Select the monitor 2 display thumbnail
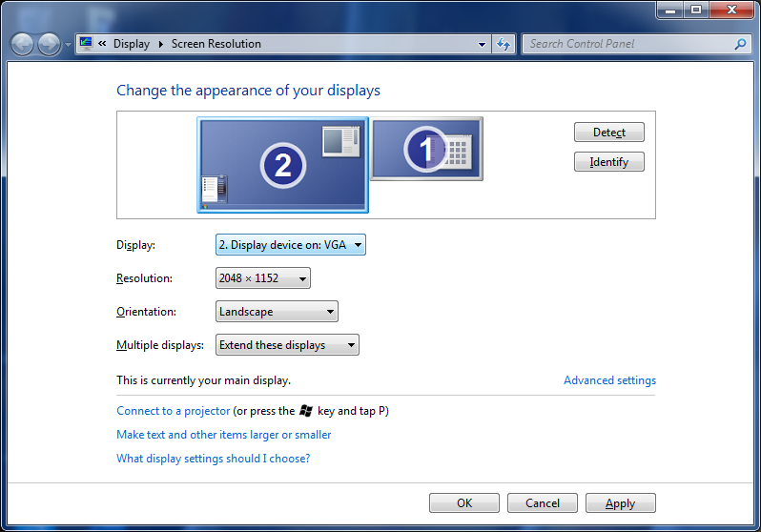Image resolution: width=761 pixels, height=532 pixels. point(282,165)
